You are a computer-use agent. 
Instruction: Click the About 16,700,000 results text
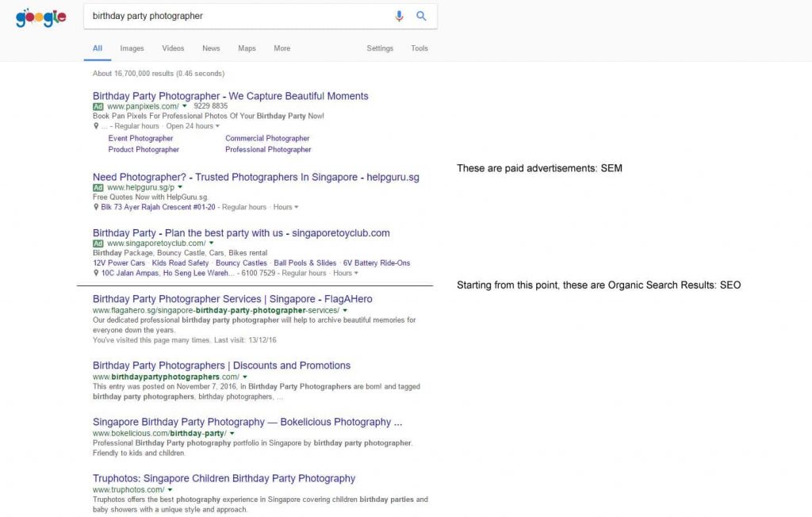(x=159, y=74)
